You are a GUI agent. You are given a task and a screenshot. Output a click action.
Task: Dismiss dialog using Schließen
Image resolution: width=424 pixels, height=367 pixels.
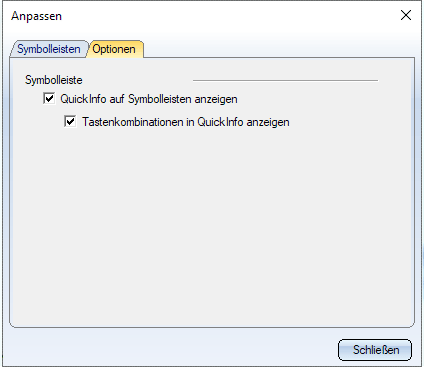pyautogui.click(x=375, y=350)
